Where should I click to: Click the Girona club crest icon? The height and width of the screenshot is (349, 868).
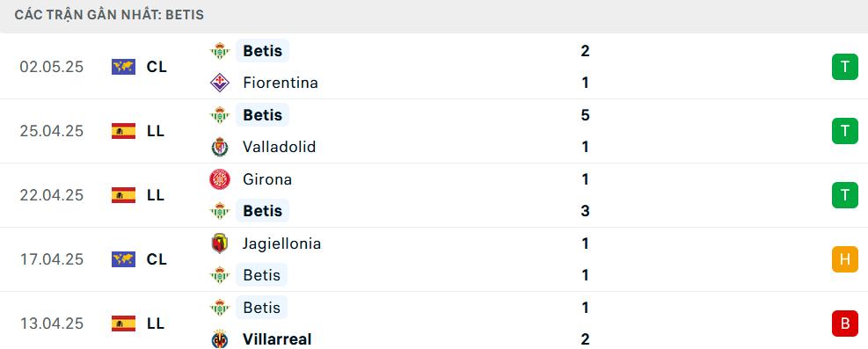pos(220,179)
